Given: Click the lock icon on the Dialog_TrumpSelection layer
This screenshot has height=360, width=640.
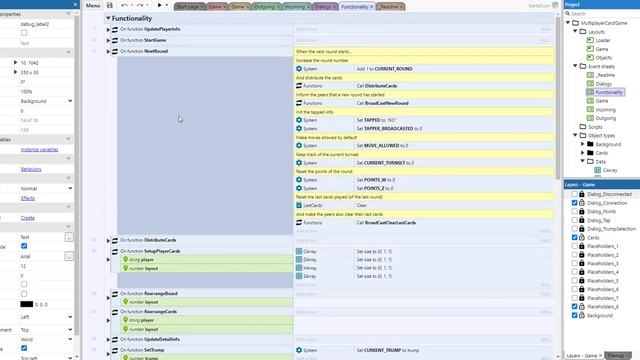Looking at the screenshot, I should point(582,229).
